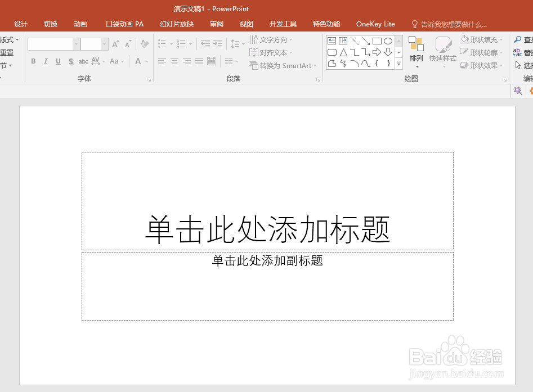Justify the paragraph text
This screenshot has width=533, height=392.
click(x=199, y=61)
